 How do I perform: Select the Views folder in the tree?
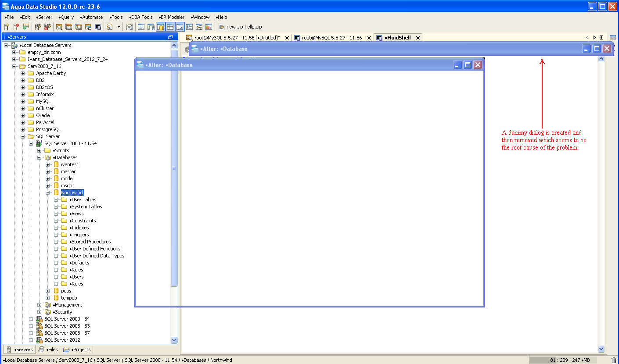pos(76,214)
